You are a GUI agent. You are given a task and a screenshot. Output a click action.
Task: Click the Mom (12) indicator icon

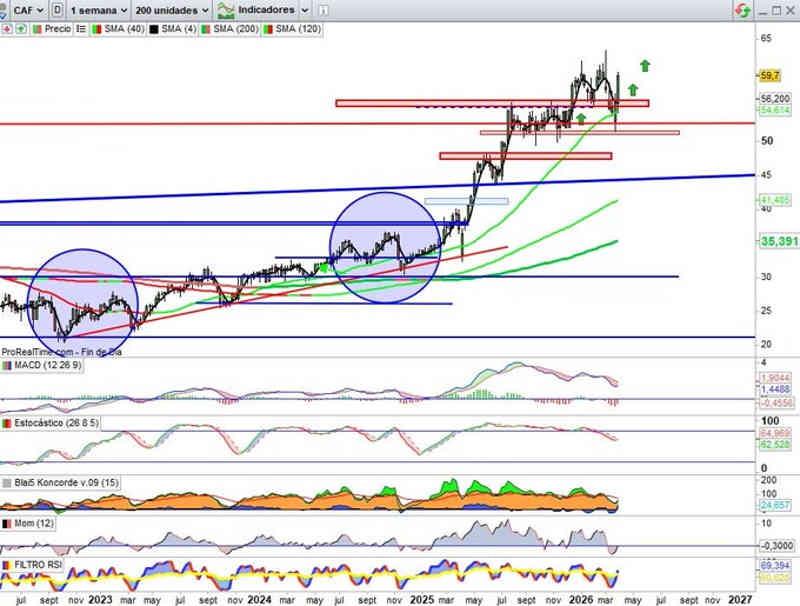pos(7,523)
